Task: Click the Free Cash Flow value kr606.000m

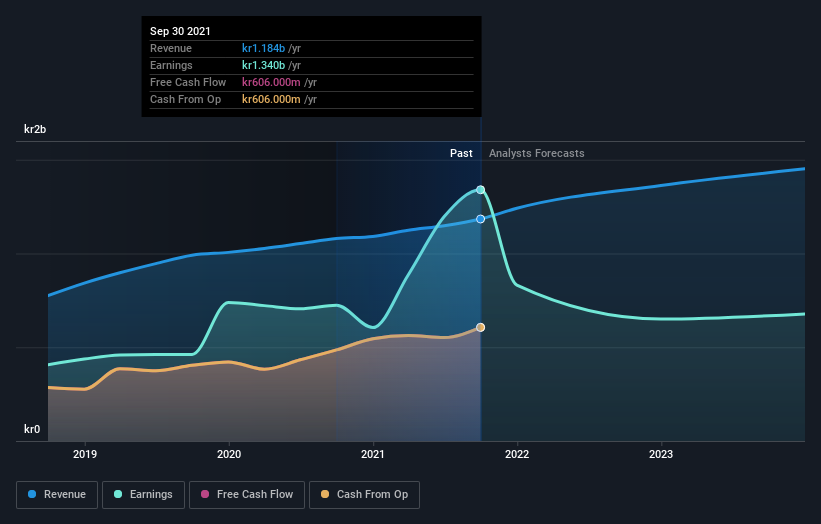Action: (271, 82)
